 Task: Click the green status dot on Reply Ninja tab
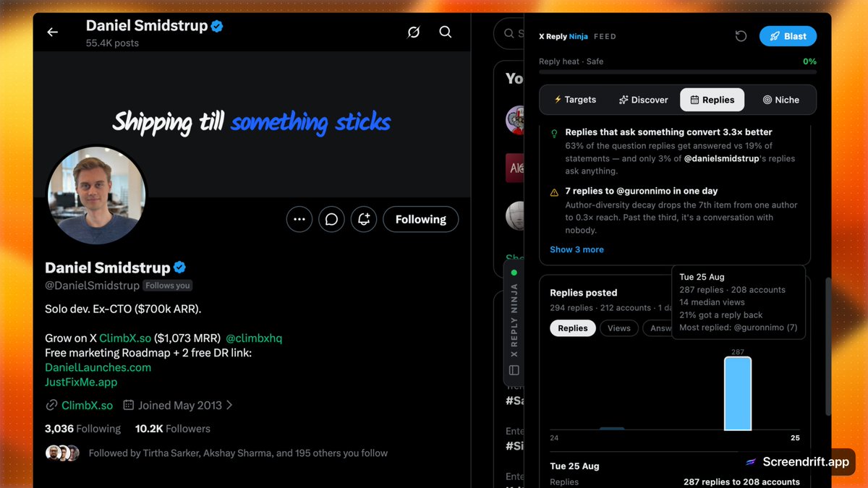coord(514,273)
